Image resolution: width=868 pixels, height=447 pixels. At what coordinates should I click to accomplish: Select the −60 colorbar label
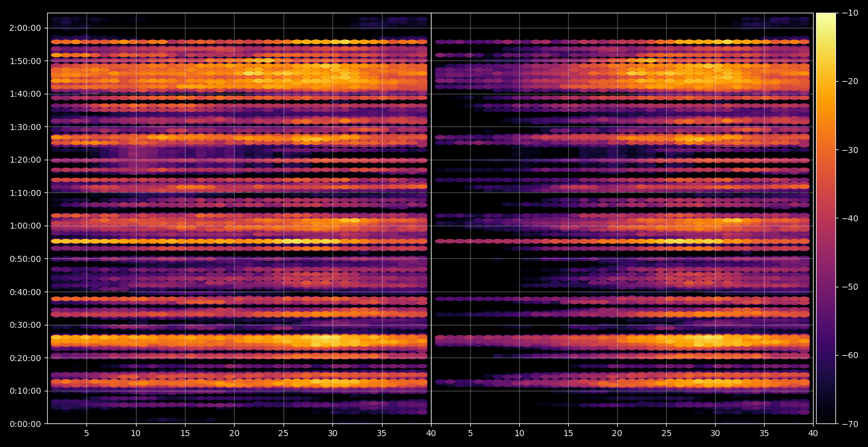tap(850, 355)
